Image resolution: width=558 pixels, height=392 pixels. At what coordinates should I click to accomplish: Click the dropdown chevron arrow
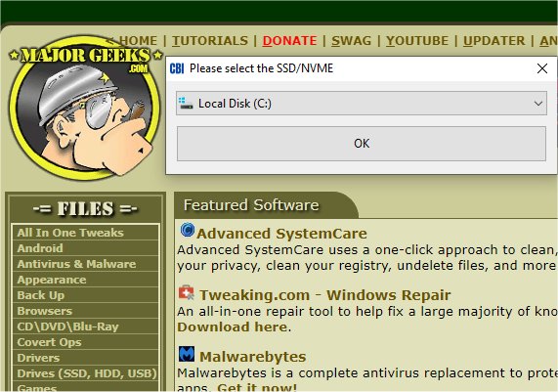(x=538, y=104)
